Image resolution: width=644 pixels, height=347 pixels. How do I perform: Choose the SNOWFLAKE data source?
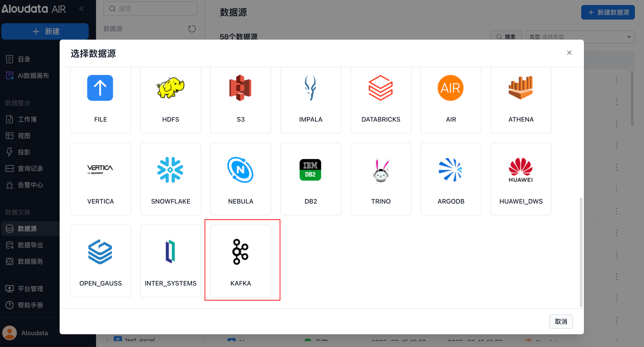point(170,170)
